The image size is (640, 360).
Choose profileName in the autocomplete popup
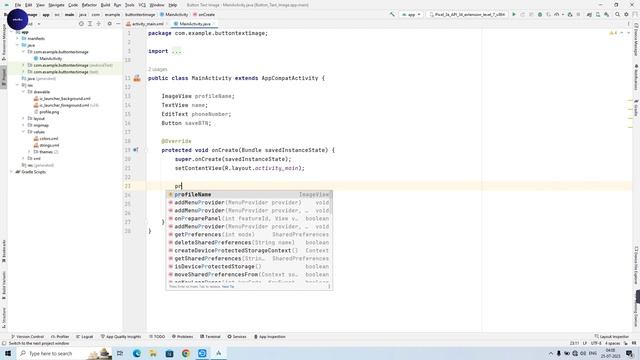[x=249, y=195]
